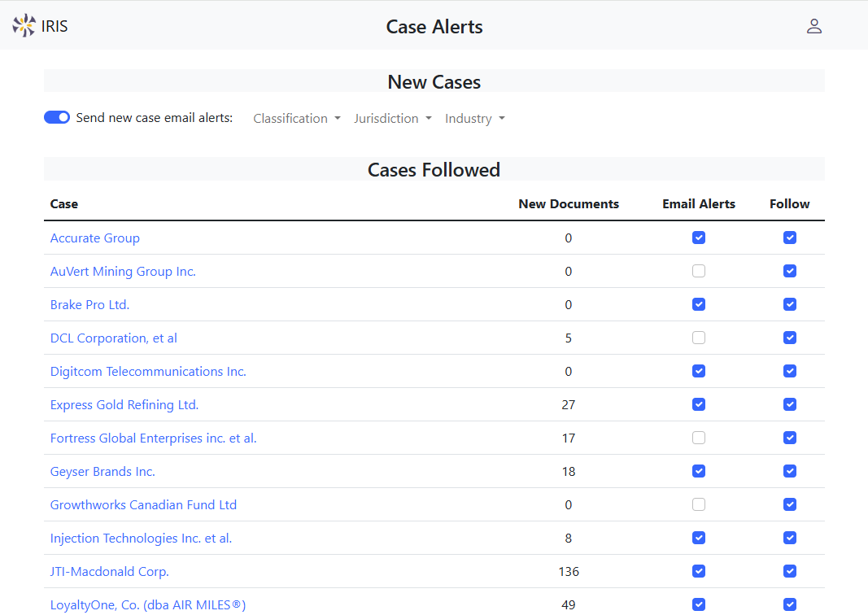Uncheck Email Alerts for Express Gold Refining
Viewport: 868px width, 615px height.
pos(699,404)
